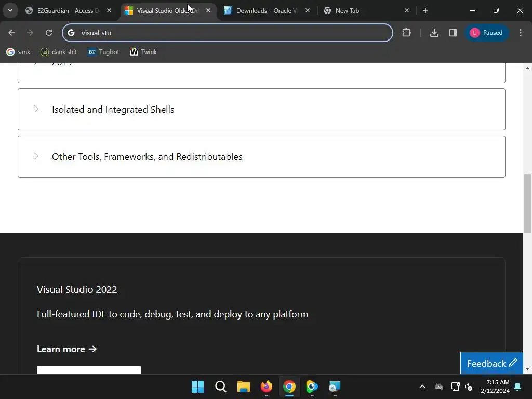
Task: Go back to the previous page
Action: click(x=11, y=33)
